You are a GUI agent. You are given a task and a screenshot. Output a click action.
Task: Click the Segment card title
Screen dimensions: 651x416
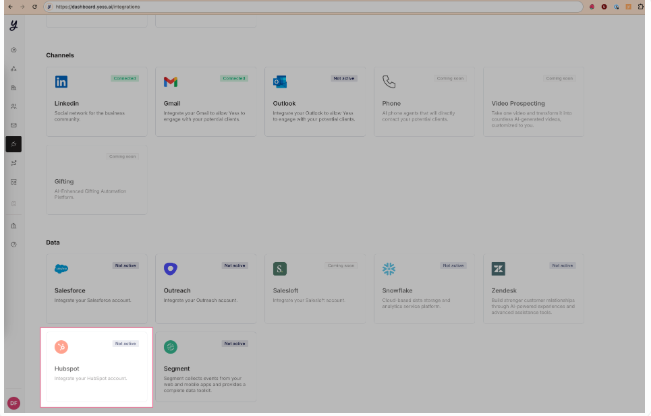click(176, 369)
